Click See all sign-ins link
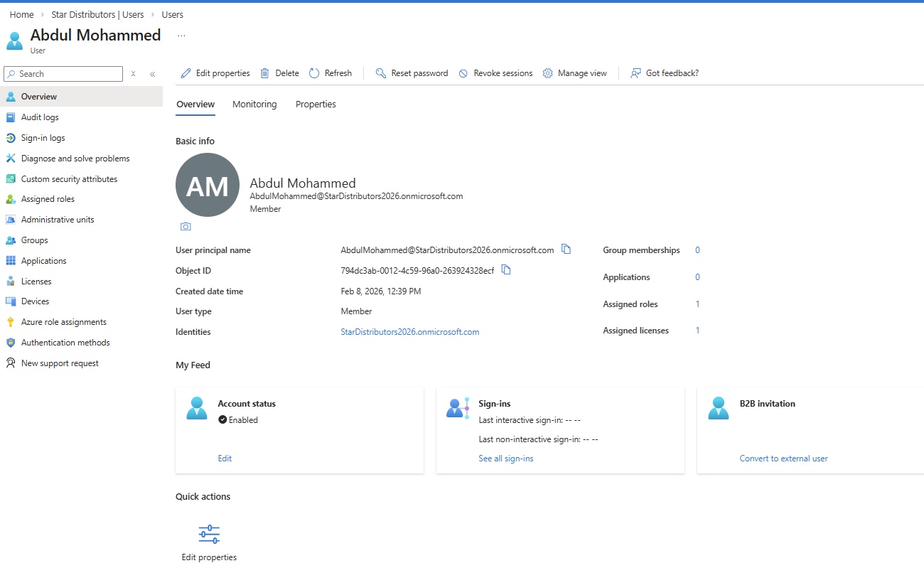The height and width of the screenshot is (568, 924). pos(506,459)
